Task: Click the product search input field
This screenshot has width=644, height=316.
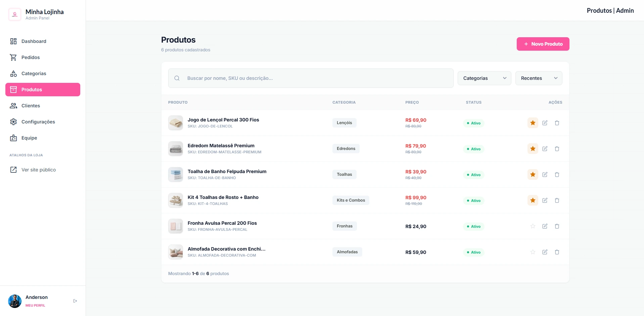Action: pos(316,78)
